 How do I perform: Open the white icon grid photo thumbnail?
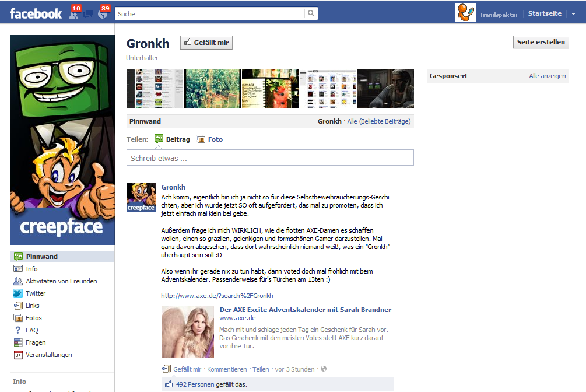328,89
